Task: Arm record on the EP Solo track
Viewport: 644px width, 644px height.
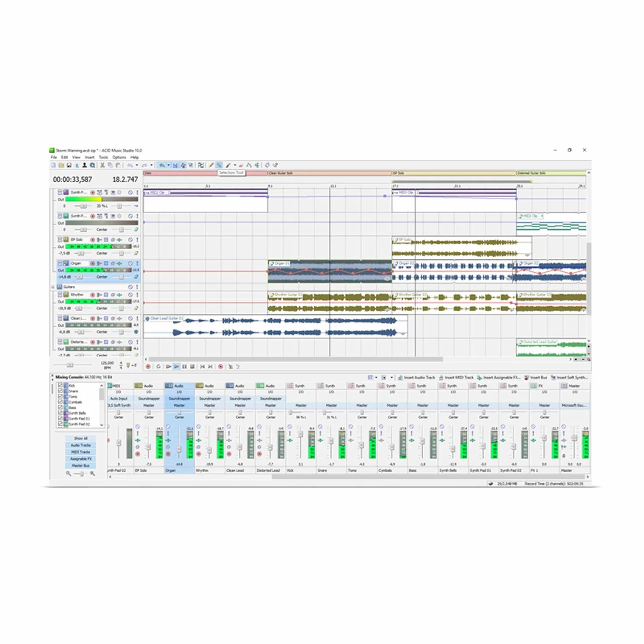Action: pyautogui.click(x=92, y=240)
